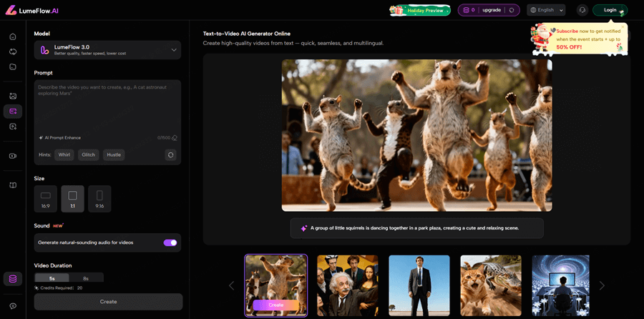Select the 5s video duration tab
644x319 pixels.
coord(52,278)
